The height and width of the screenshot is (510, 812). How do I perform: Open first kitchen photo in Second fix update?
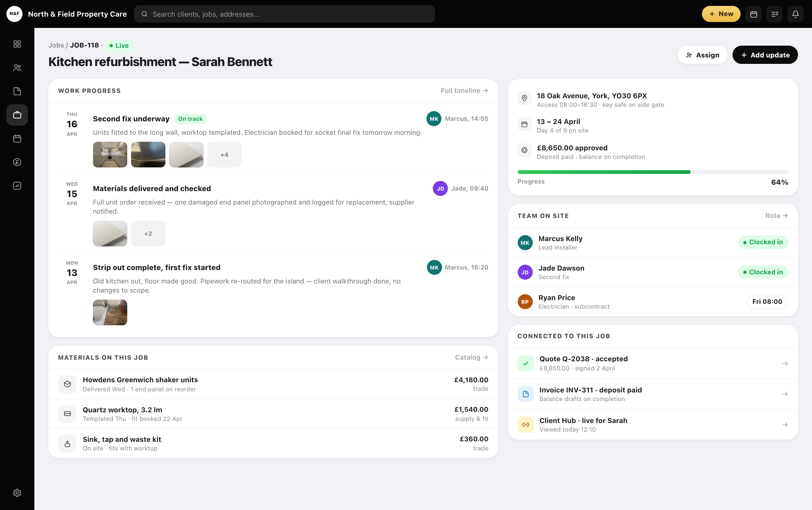(110, 155)
